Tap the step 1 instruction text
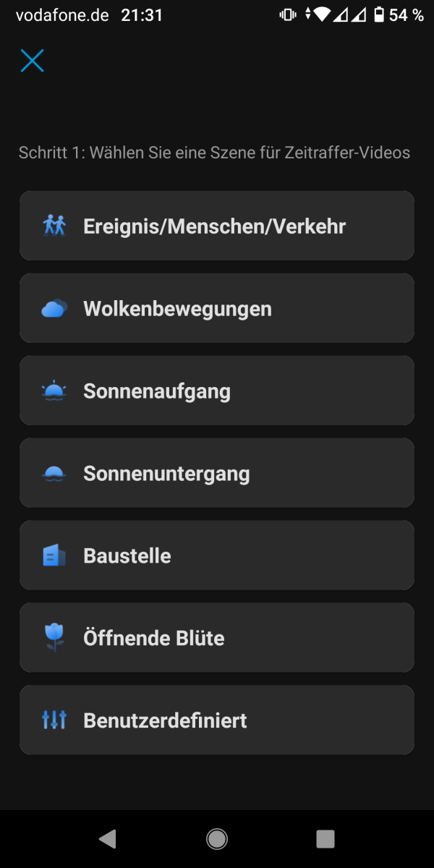This screenshot has height=868, width=434. click(214, 153)
